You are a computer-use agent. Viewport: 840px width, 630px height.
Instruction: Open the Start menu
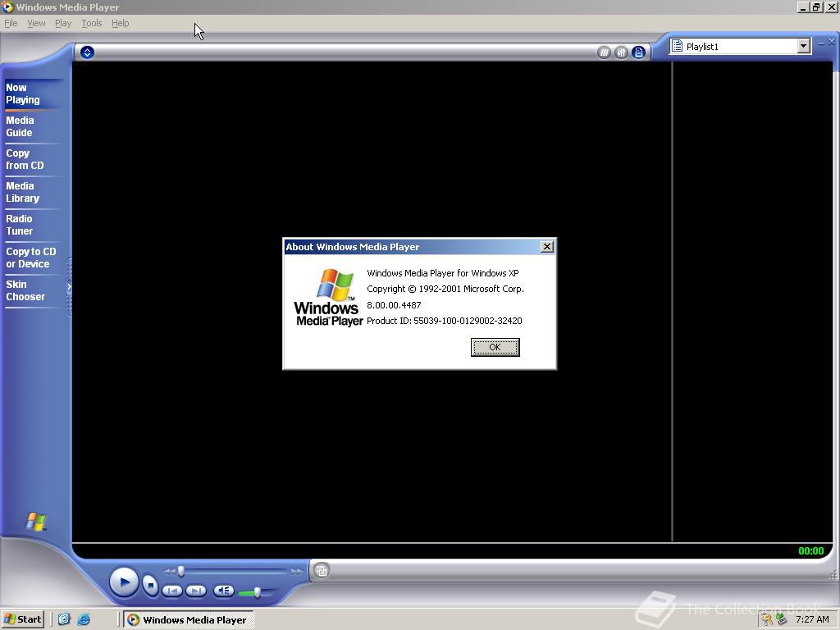[x=22, y=619]
